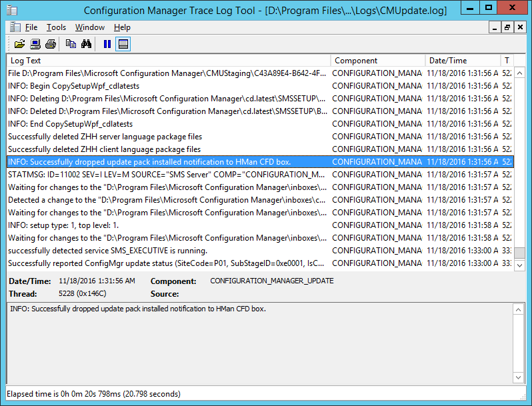Click details pane scroll down arrow

(x=518, y=377)
